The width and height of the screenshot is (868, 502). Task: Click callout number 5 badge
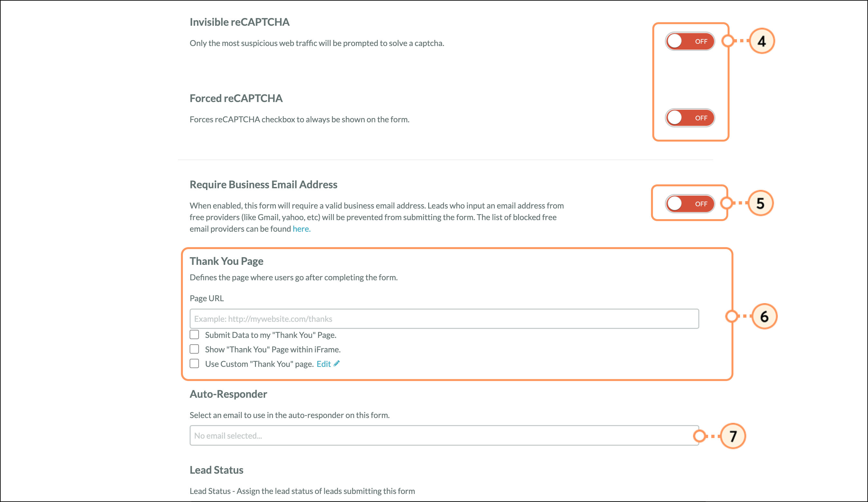click(x=760, y=203)
